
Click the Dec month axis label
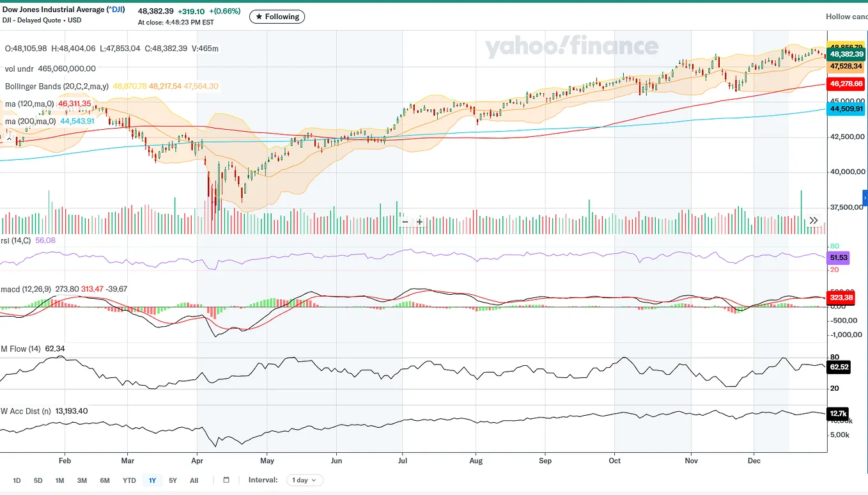tap(754, 460)
